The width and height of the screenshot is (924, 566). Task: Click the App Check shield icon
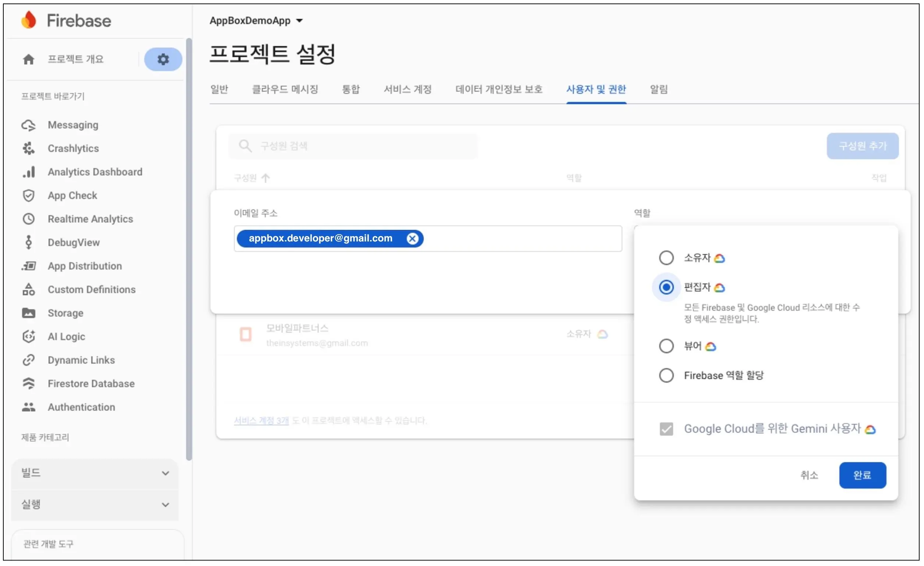click(x=28, y=196)
